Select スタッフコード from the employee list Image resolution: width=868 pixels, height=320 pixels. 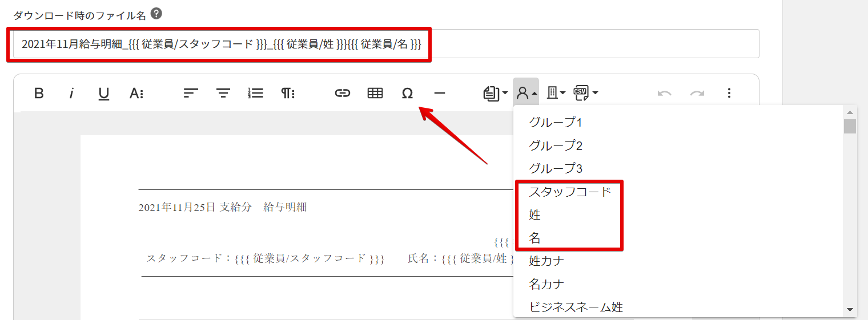(x=569, y=192)
